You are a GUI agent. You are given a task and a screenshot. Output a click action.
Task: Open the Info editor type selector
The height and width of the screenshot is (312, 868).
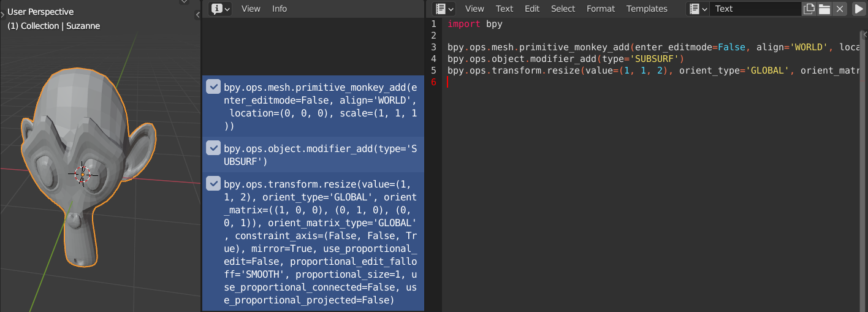point(221,9)
